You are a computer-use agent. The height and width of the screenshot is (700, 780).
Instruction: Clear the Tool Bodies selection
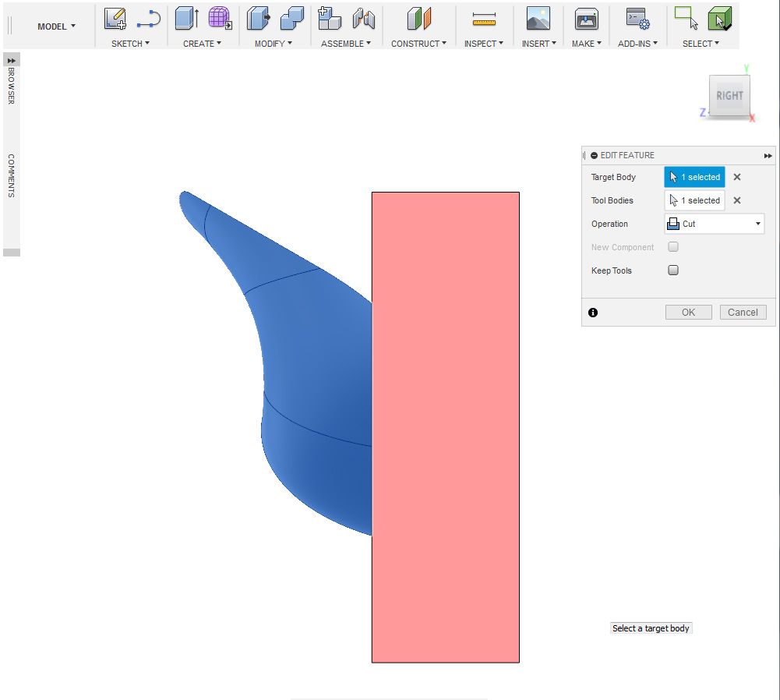click(x=737, y=200)
